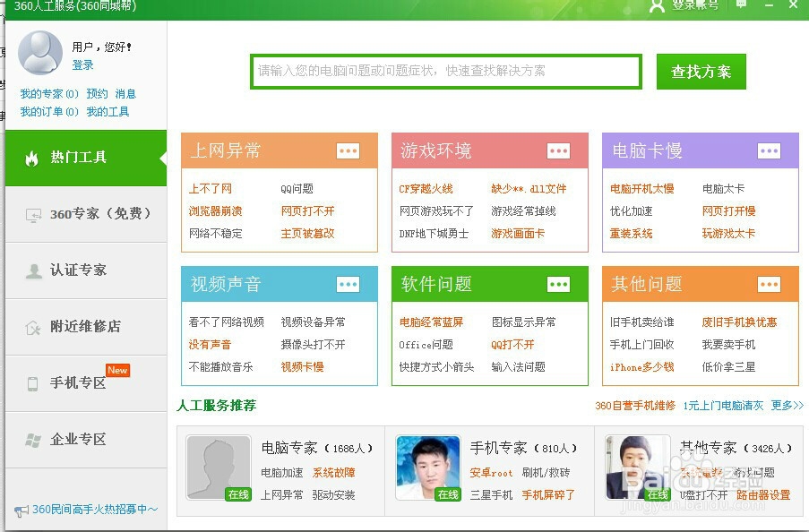Viewport: 809px width, 532px height.
Task: Click the 登录 link under 用户，您好
Action: (81, 64)
